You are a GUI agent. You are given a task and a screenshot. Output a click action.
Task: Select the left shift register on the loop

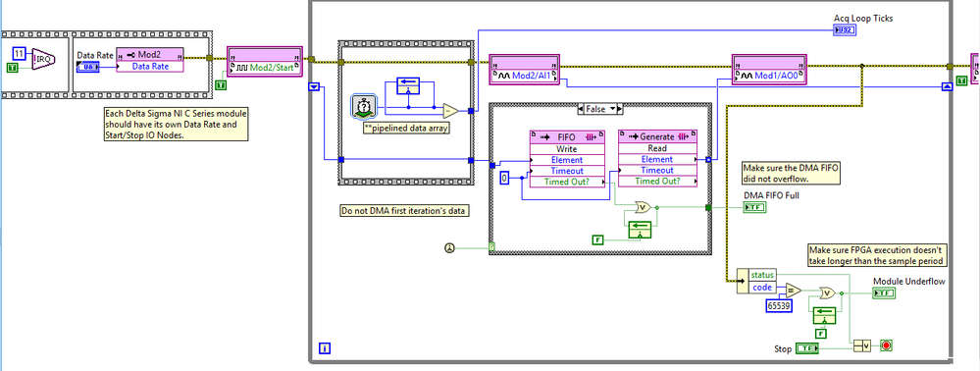click(x=314, y=86)
